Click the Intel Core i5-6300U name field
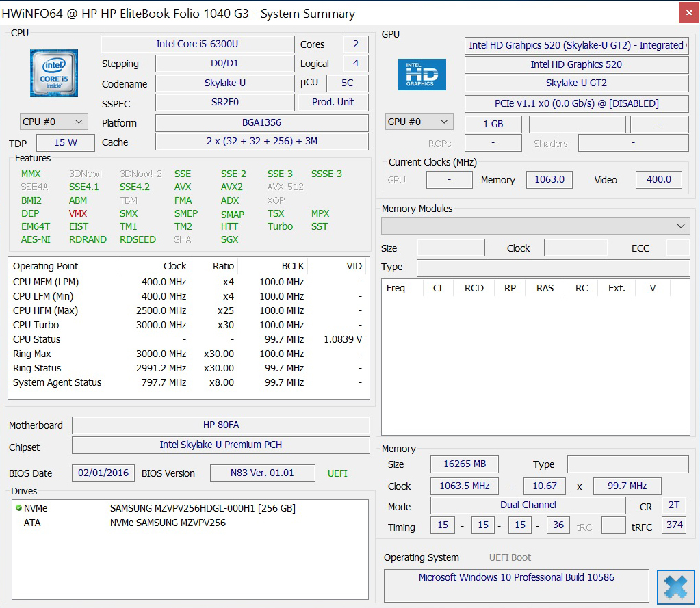 tap(197, 44)
